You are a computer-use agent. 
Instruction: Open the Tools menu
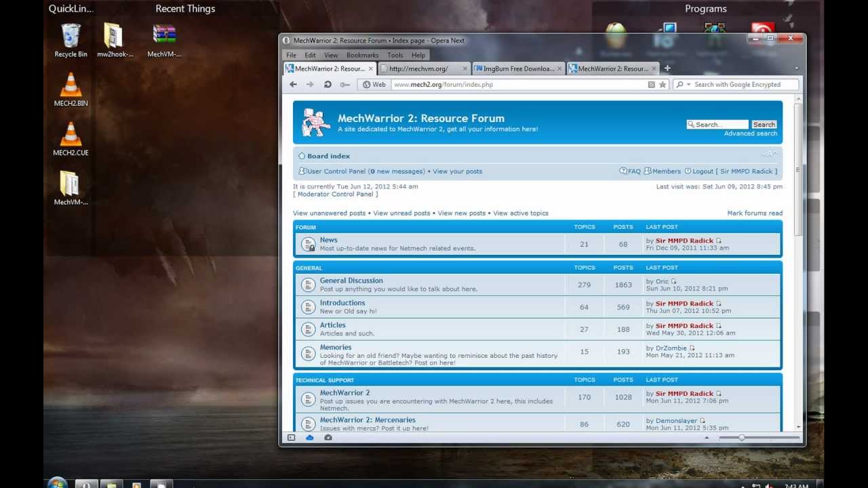point(395,55)
